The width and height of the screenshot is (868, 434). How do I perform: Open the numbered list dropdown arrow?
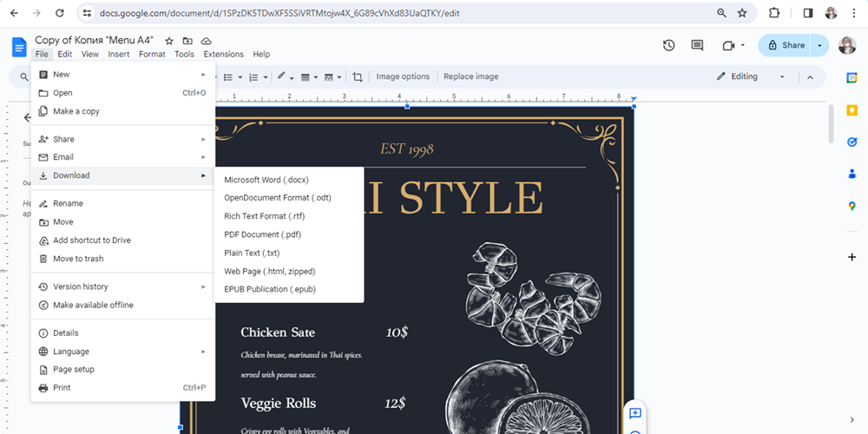pyautogui.click(x=266, y=77)
